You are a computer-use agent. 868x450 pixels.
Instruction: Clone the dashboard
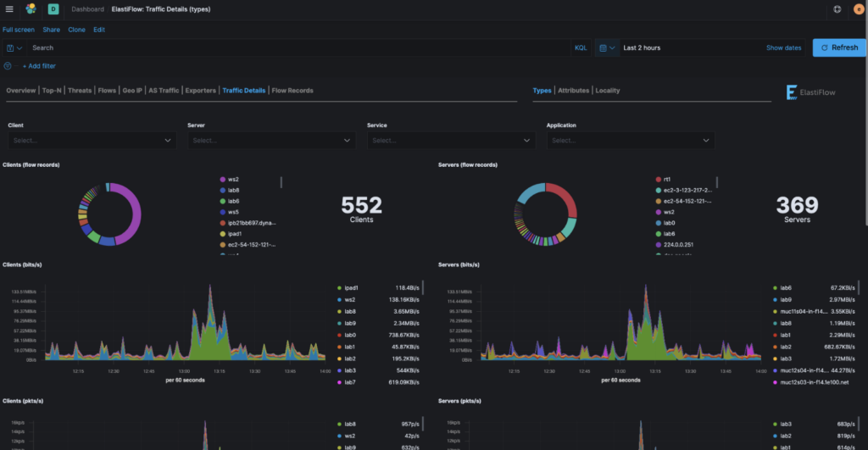pos(76,30)
